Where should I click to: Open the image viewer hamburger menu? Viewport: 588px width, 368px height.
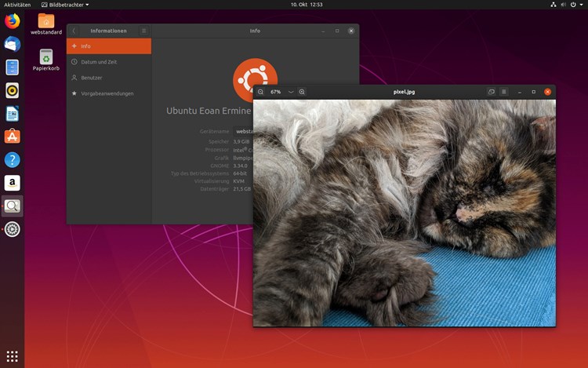tap(503, 92)
